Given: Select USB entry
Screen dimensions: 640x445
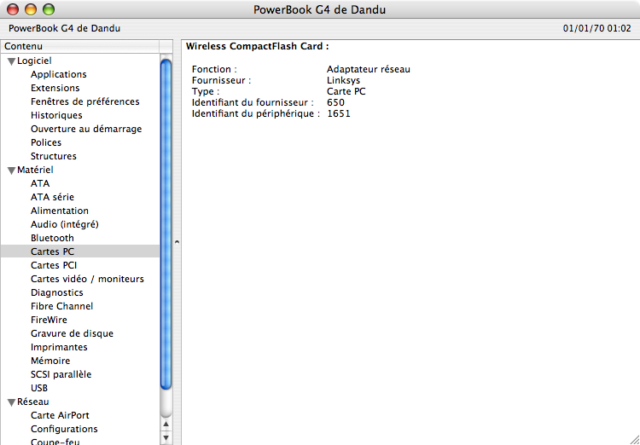Looking at the screenshot, I should 39,388.
